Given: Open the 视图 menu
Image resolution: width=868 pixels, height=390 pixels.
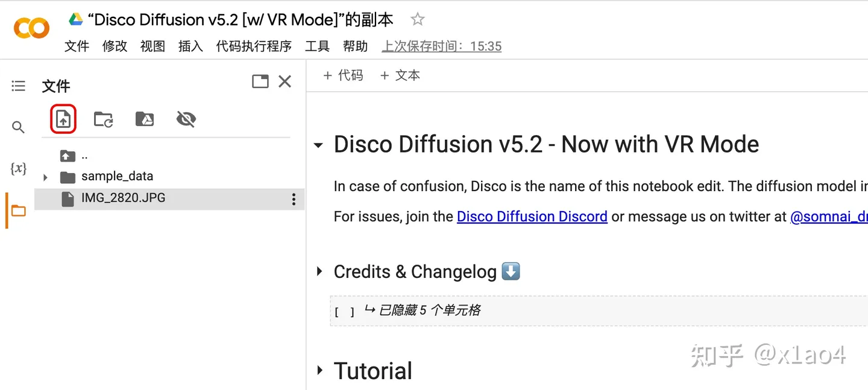Looking at the screenshot, I should click(153, 46).
